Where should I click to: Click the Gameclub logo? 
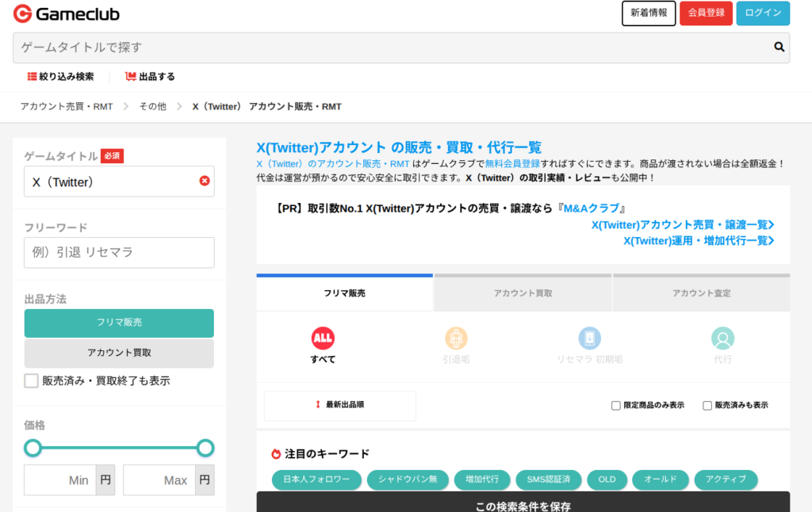point(67,13)
